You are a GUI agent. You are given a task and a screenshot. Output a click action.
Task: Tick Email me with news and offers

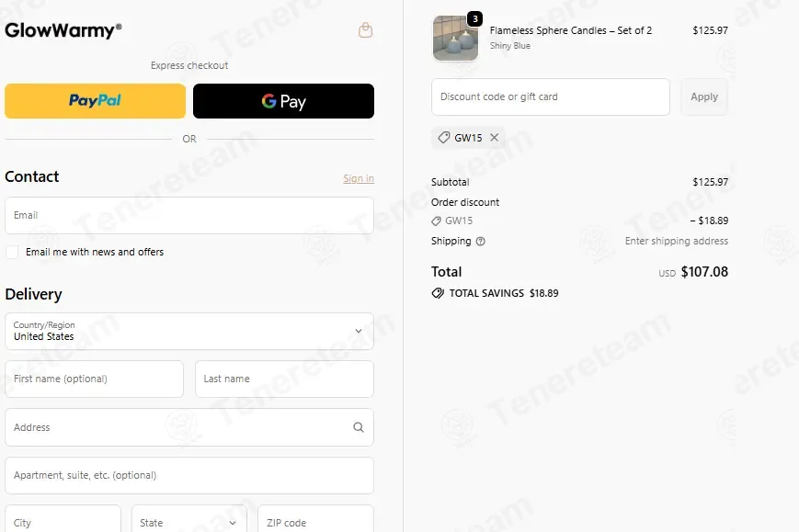tap(12, 252)
